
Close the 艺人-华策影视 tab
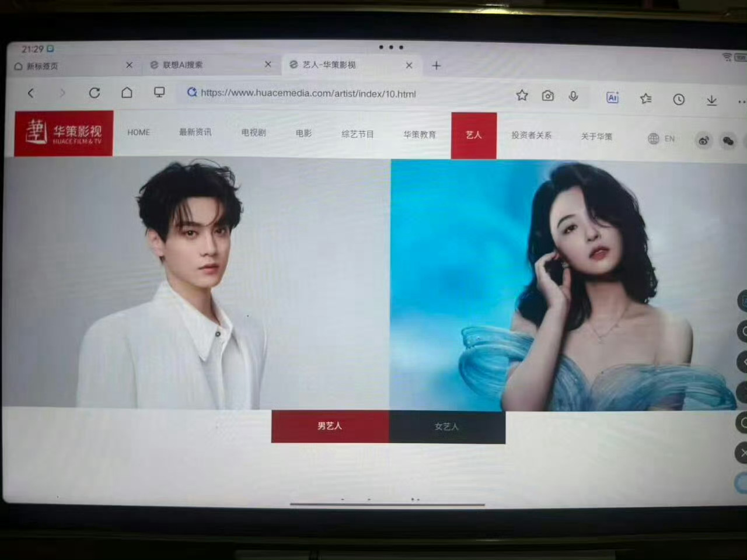(409, 65)
